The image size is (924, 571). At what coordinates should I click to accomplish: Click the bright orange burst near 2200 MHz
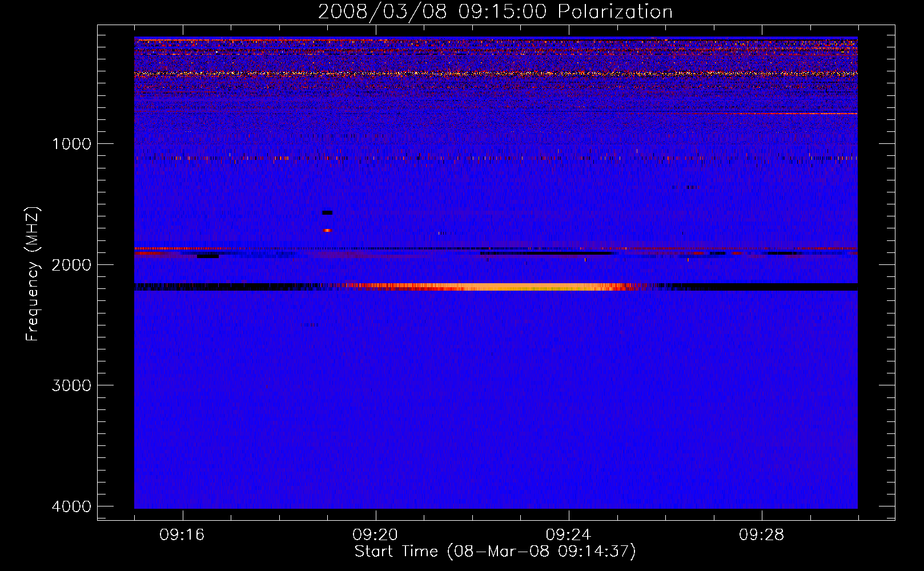click(491, 287)
